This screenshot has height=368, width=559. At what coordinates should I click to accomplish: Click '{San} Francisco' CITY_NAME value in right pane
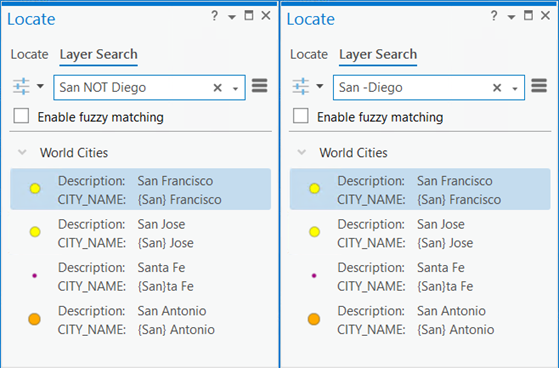pyautogui.click(x=459, y=200)
